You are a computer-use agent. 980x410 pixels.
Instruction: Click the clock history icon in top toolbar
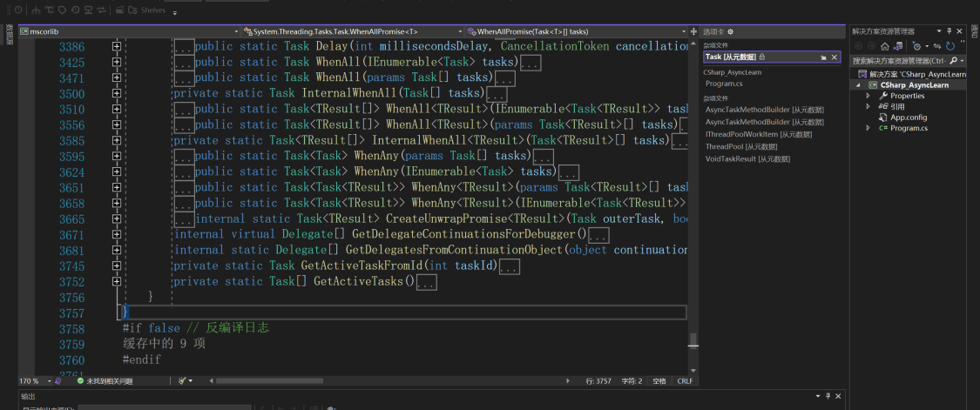tap(18, 10)
